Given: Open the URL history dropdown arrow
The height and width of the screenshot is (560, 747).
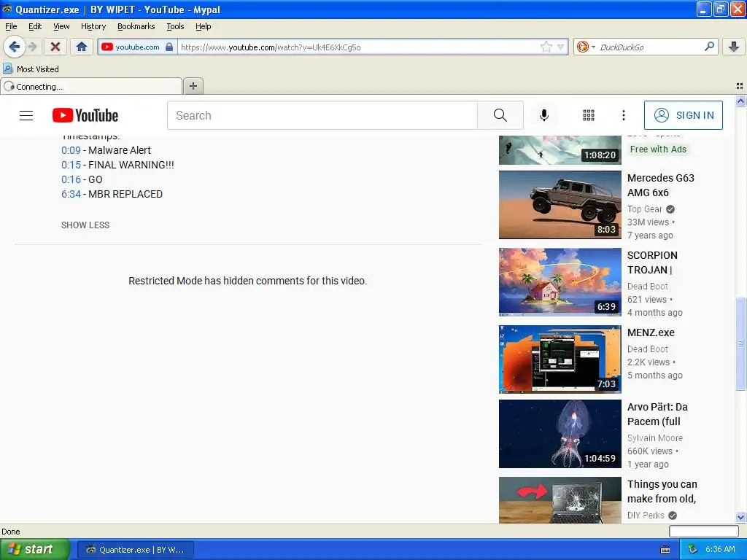Looking at the screenshot, I should [561, 47].
